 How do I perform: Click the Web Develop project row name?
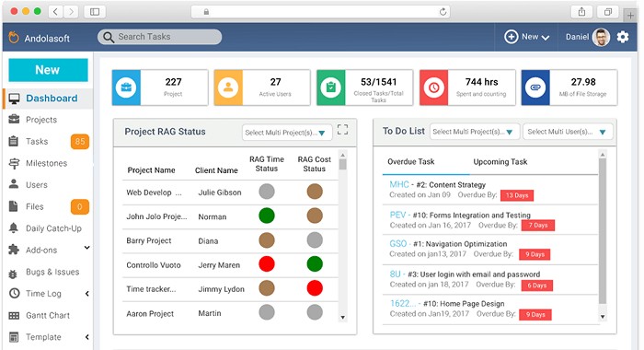154,192
